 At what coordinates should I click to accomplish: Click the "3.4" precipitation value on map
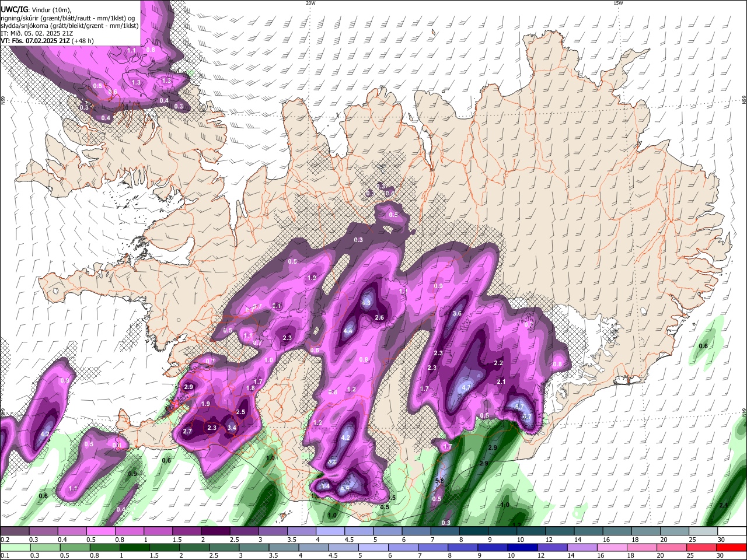click(232, 428)
